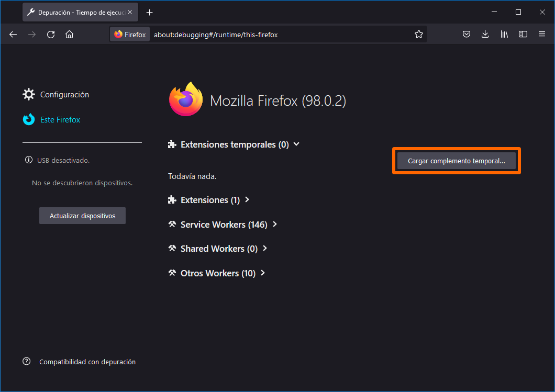
Task: Select Este Firefox in the sidebar
Action: 51,119
